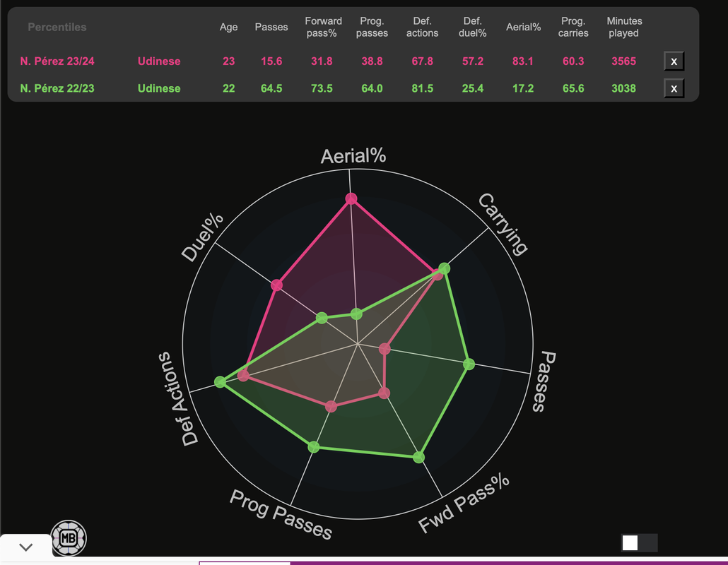Viewport: 728px width, 565px height.
Task: Click the pink Def Actions data point
Action: point(243,375)
